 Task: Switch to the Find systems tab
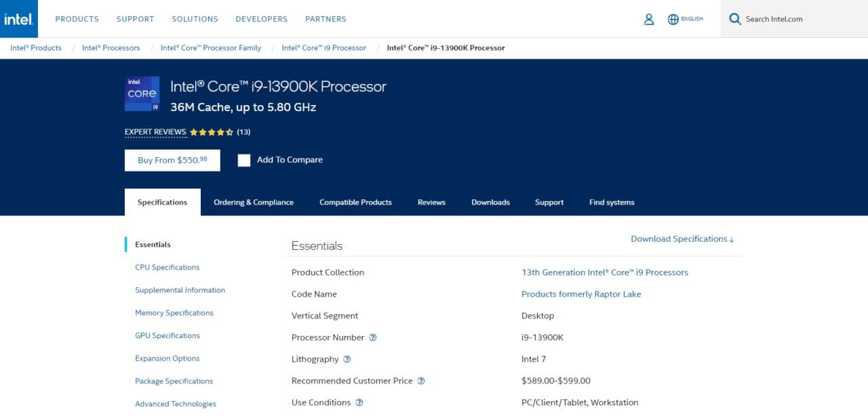coord(612,203)
